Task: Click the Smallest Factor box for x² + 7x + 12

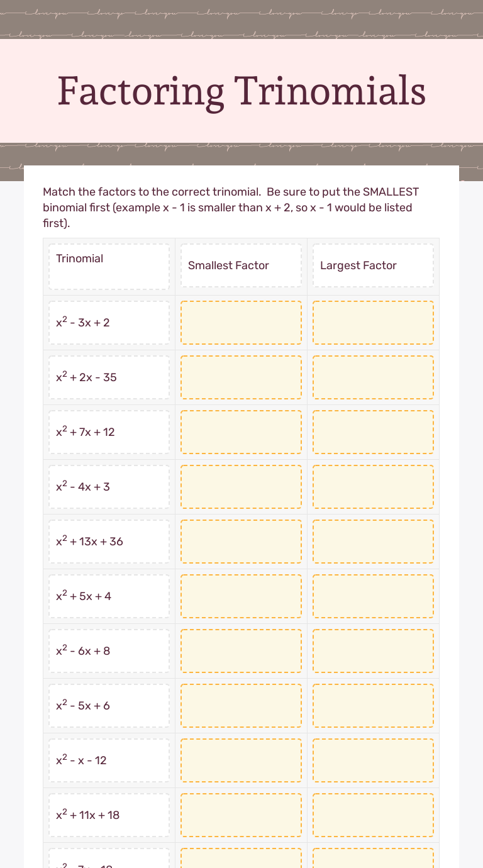Action: pyautogui.click(x=241, y=432)
